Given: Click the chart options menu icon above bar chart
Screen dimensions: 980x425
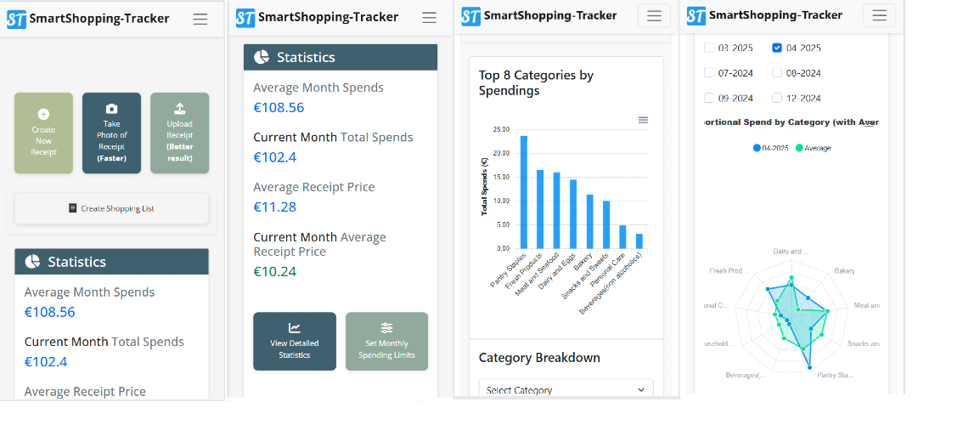Looking at the screenshot, I should 643,120.
